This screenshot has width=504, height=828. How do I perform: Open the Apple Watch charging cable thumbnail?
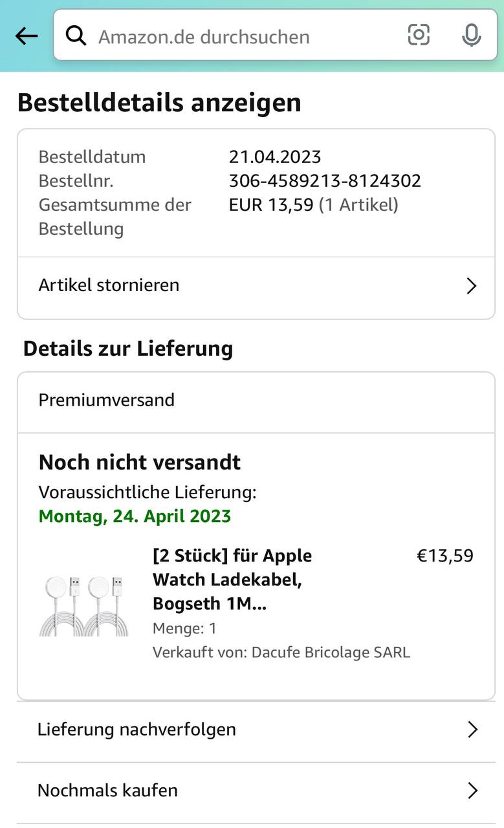pyautogui.click(x=84, y=605)
